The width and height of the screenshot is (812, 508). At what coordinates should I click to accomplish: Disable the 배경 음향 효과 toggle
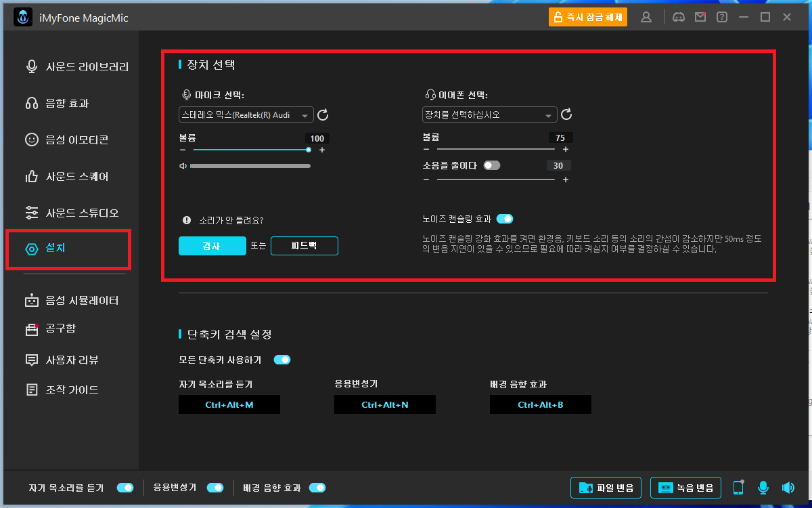click(x=317, y=487)
